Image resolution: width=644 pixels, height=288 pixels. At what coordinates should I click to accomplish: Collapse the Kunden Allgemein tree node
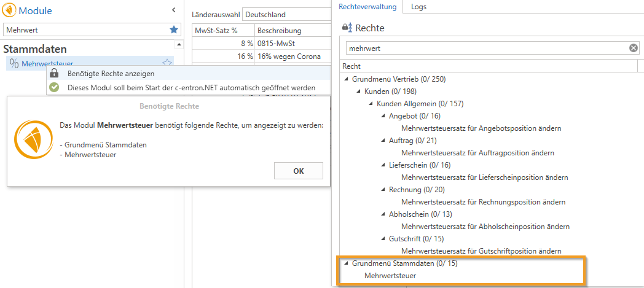371,104
